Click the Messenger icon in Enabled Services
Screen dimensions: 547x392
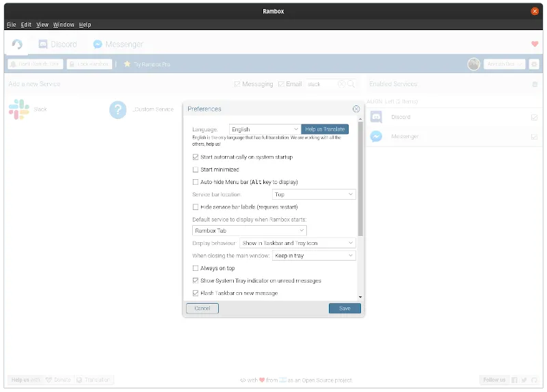click(376, 136)
